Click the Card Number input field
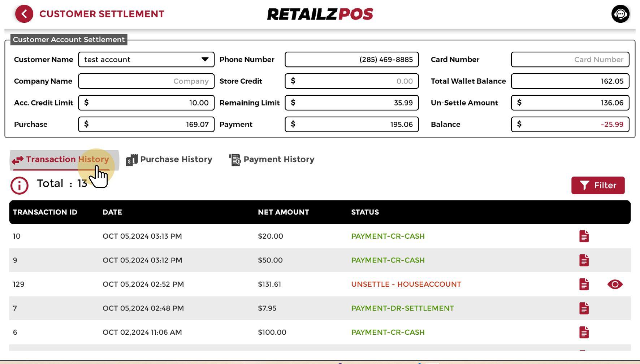640x364 pixels. 570,60
